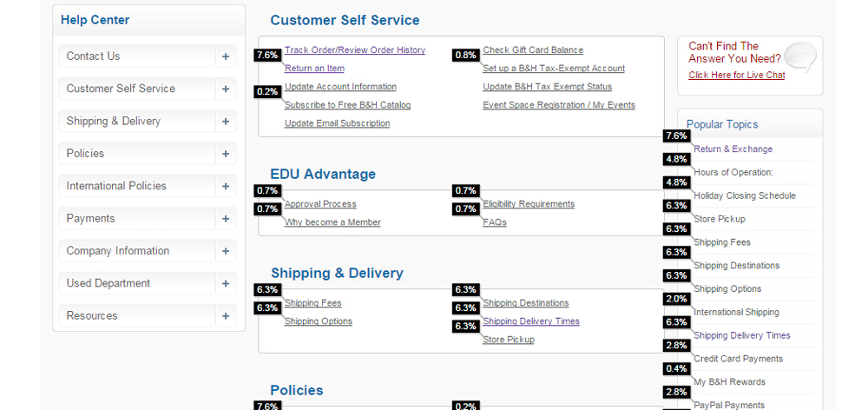Expand the Contact Us plus icon
The image size is (868, 410).
(226, 56)
